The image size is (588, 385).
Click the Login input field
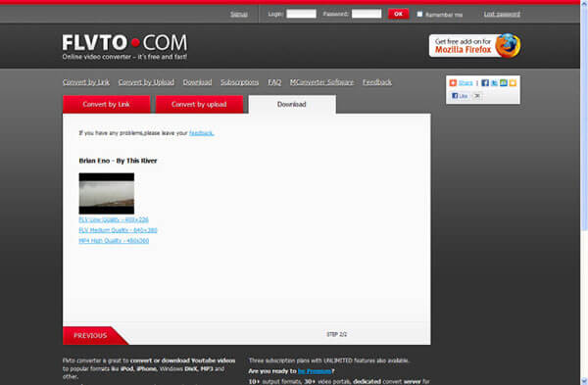click(301, 14)
